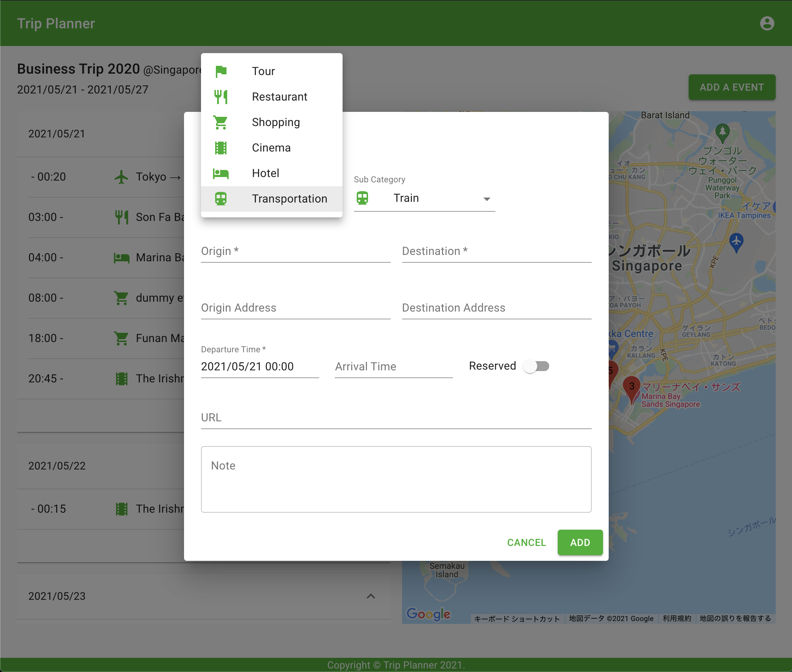The image size is (792, 672).
Task: Click the Arrival Time field
Action: [x=394, y=366]
